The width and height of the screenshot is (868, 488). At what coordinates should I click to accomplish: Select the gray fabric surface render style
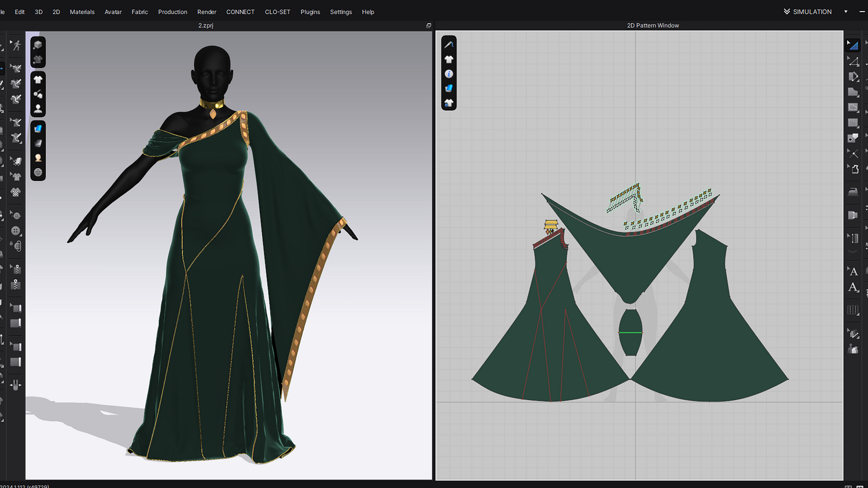coord(38,143)
